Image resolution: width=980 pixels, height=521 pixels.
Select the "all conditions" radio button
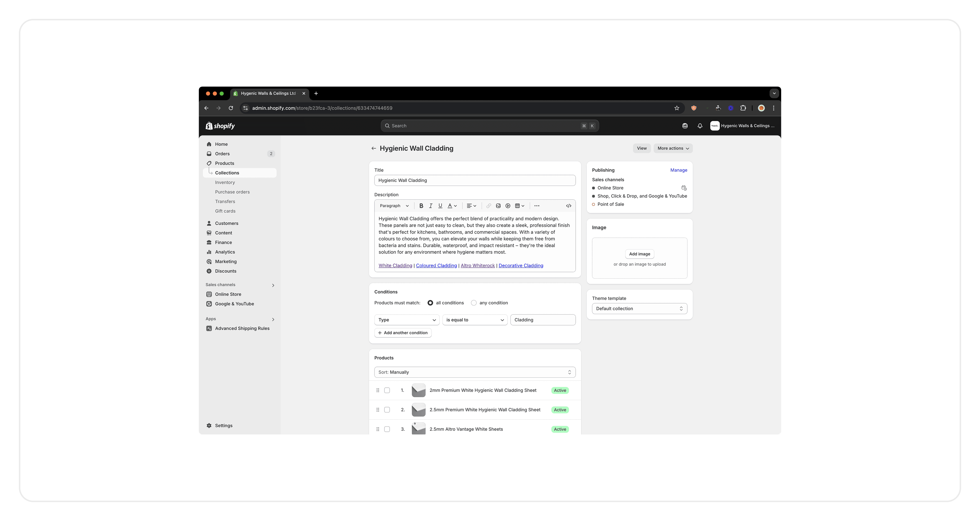(430, 303)
